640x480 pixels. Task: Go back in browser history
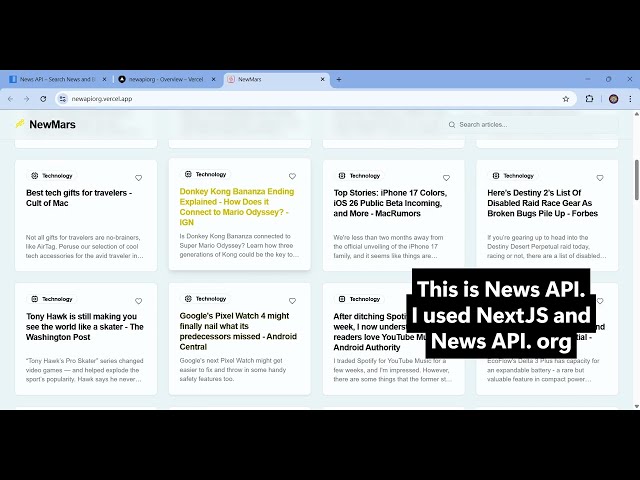(11, 99)
